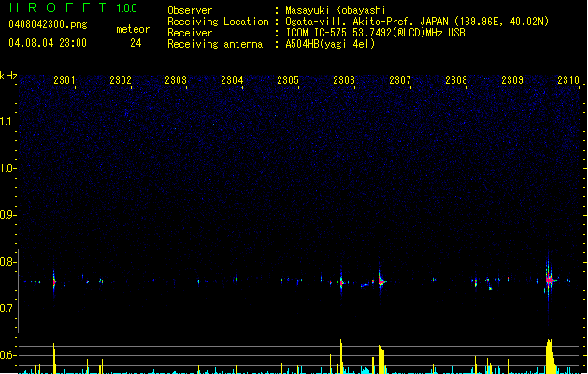Click the A504HB(yagi 4el) antenna text
Screen dimensions: 588x374
click(330, 44)
